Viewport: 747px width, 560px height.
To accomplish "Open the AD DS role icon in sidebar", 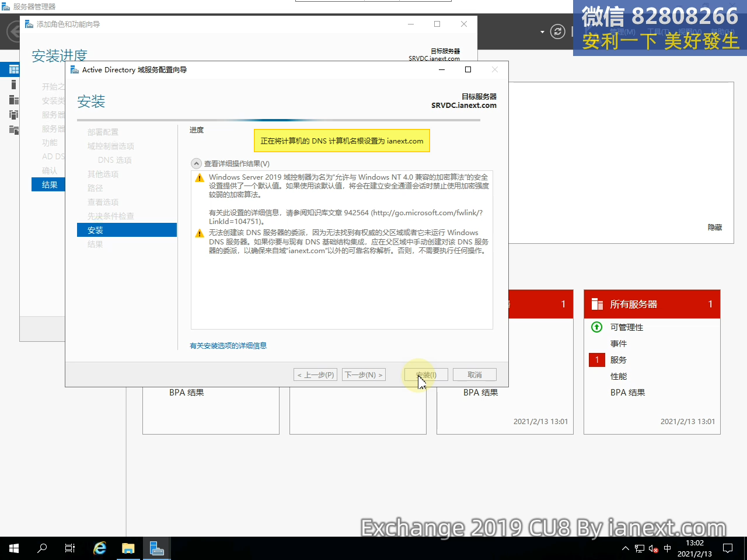I will tap(13, 114).
